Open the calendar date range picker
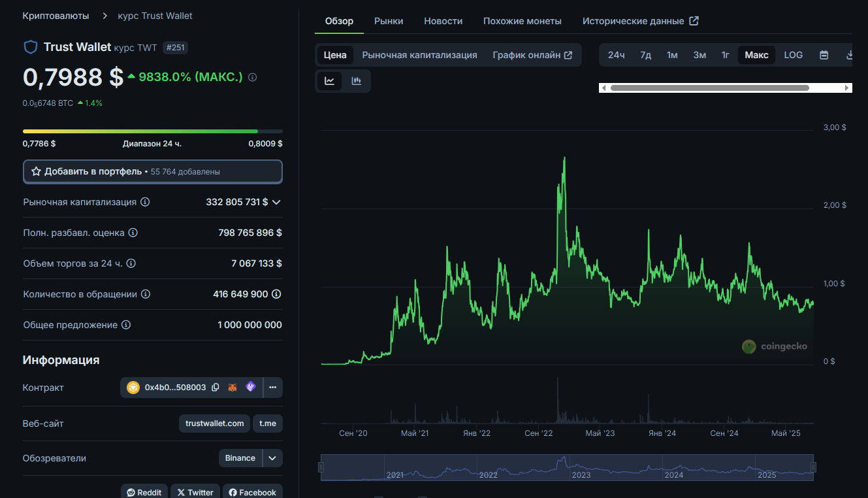This screenshot has height=498, width=868. (824, 55)
